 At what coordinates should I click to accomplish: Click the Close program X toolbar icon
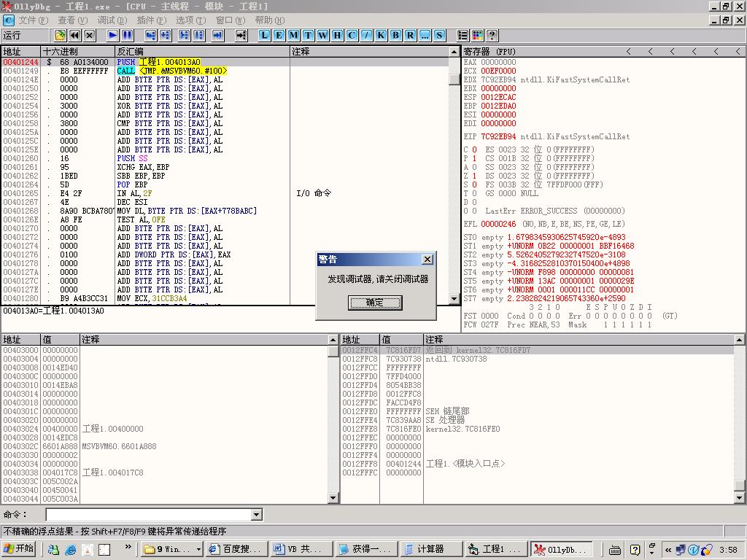[x=90, y=35]
